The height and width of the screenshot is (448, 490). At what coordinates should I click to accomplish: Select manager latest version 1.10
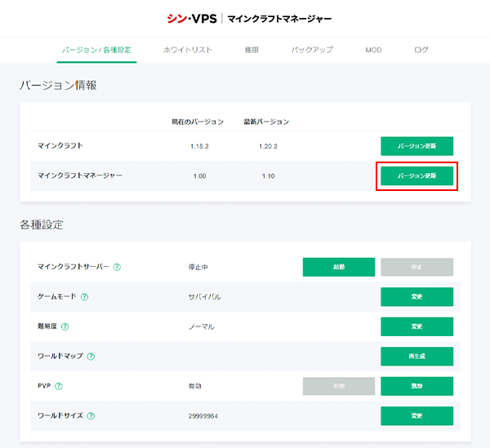tap(268, 176)
